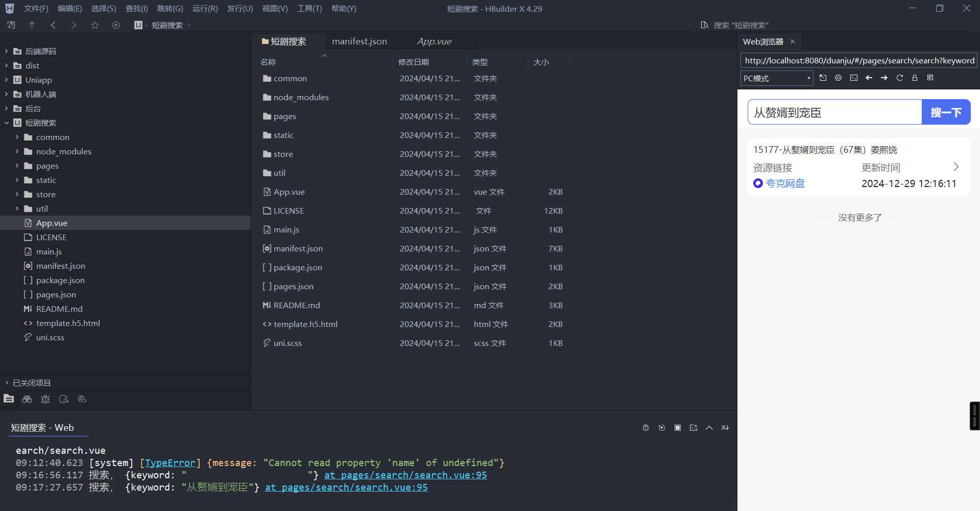Collapse the console panel with up chevron
This screenshot has height=511, width=980.
pyautogui.click(x=709, y=428)
